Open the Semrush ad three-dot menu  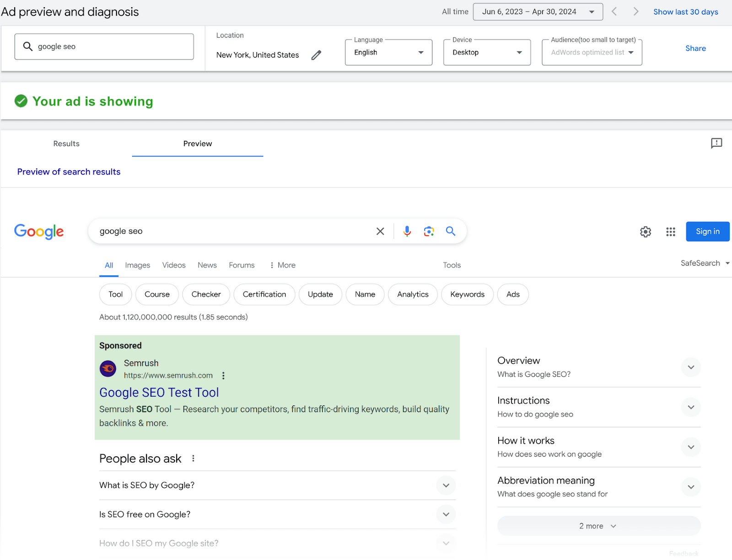tap(223, 375)
